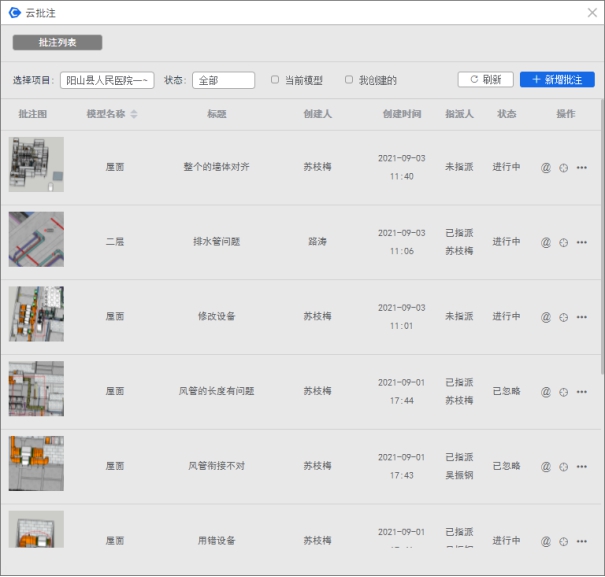Viewport: 605px width, 577px height.
Task: Toggle the 我创建的 checkbox
Action: coord(349,80)
